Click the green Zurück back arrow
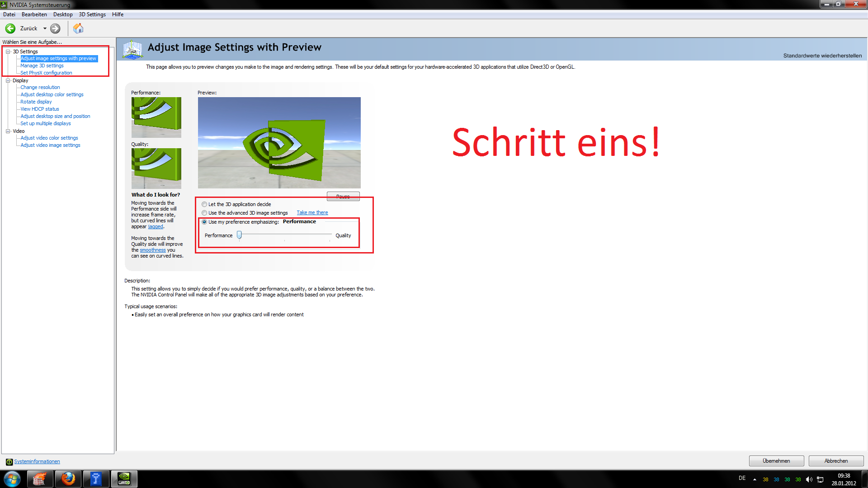Screen dimensions: 868x488 [10, 28]
